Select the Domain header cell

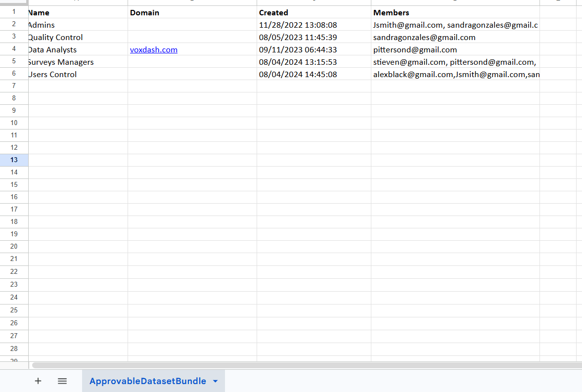point(192,13)
